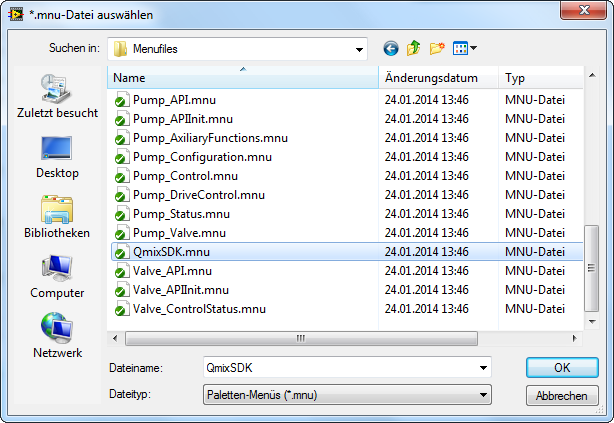Confirm selection with OK button
Screen dimensions: 614x423
[562, 368]
